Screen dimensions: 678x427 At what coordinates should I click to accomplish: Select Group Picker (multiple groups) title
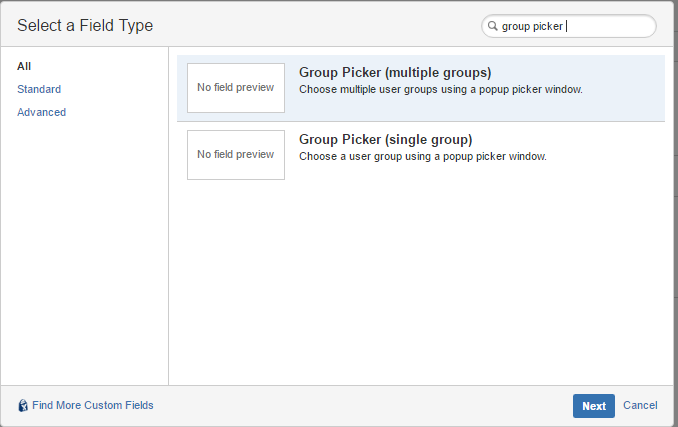coord(395,72)
